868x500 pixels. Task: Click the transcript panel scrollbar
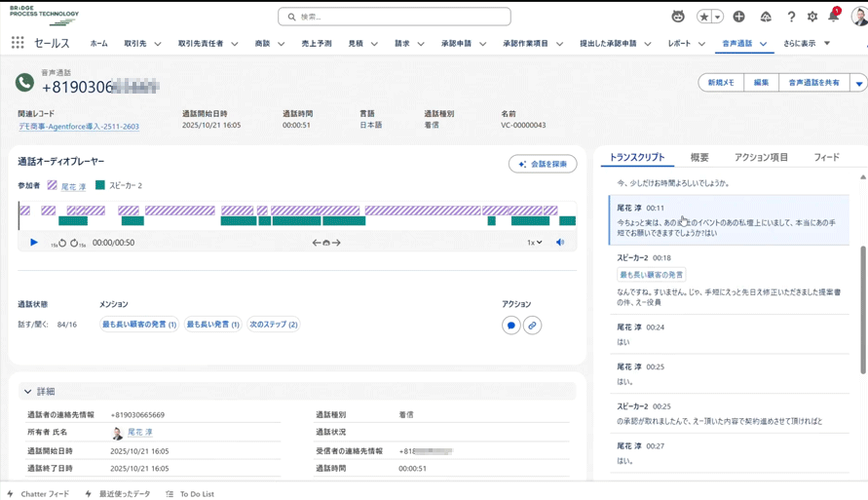coord(862,310)
